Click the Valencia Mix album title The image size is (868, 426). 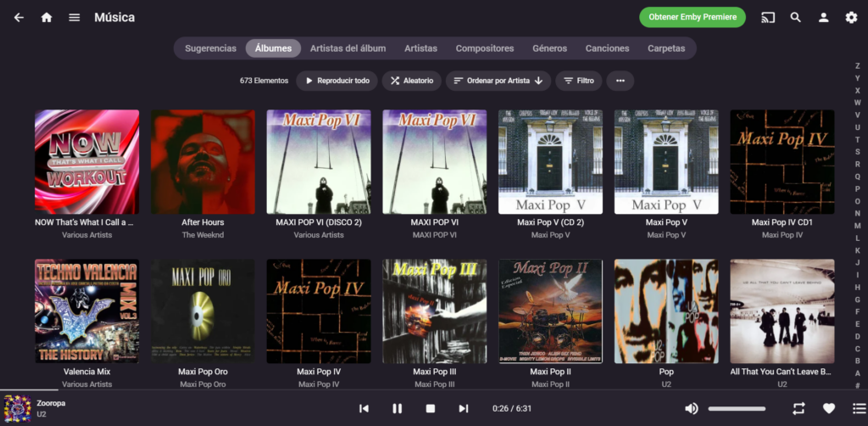pos(87,372)
